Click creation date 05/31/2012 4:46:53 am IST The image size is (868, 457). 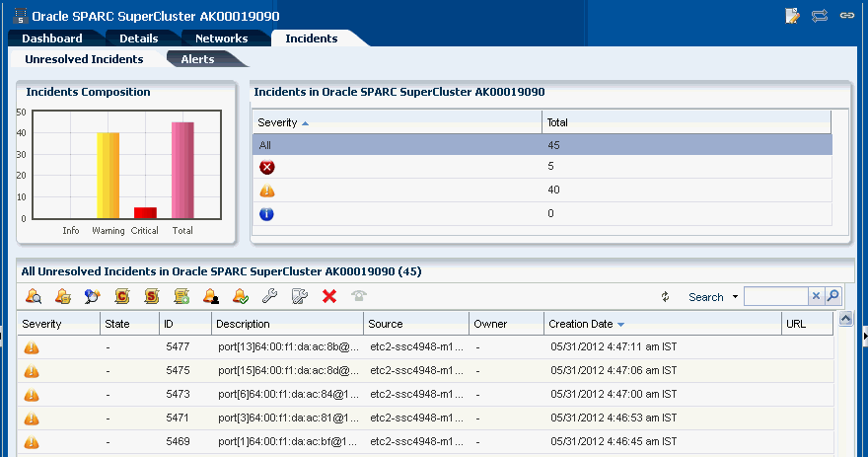(614, 418)
